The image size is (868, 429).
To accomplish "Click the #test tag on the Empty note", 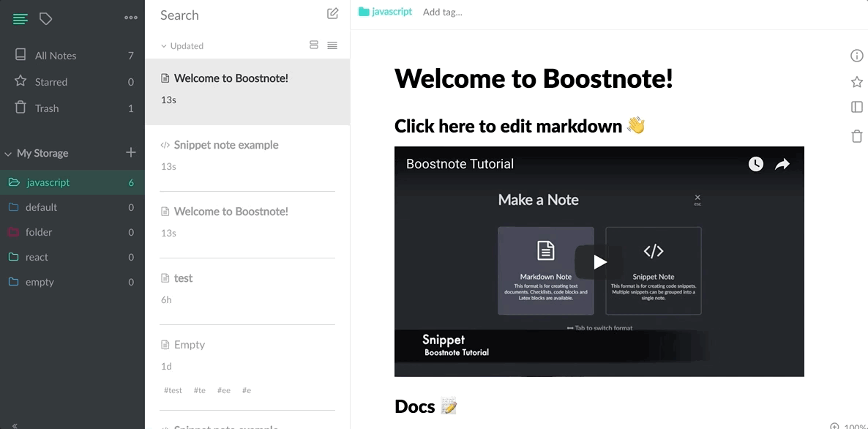I will pos(173,390).
